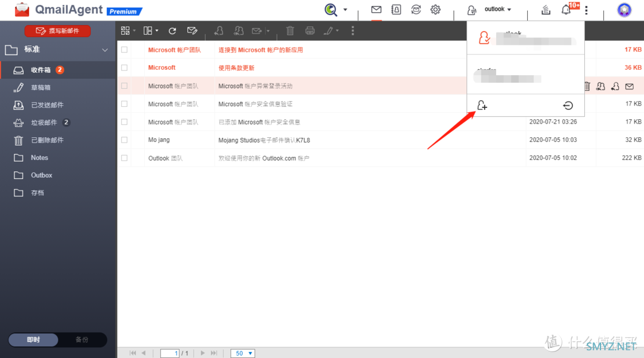Click the mark pen toolbar icon
Screen dimensions: 644x358
(x=328, y=30)
